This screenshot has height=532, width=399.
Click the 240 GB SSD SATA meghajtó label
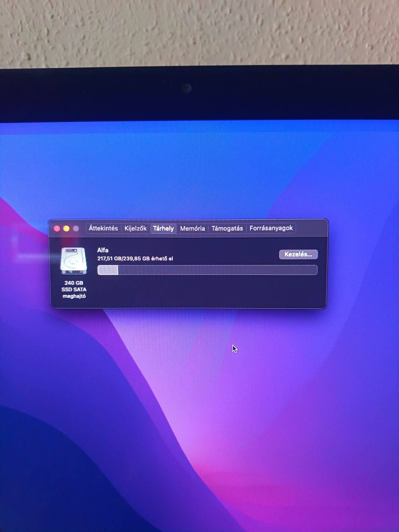(x=74, y=290)
